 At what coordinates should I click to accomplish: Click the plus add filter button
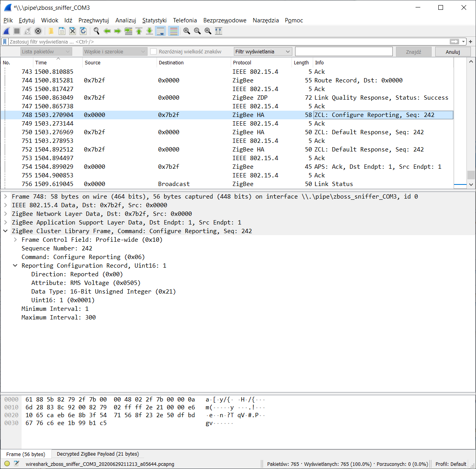click(471, 42)
